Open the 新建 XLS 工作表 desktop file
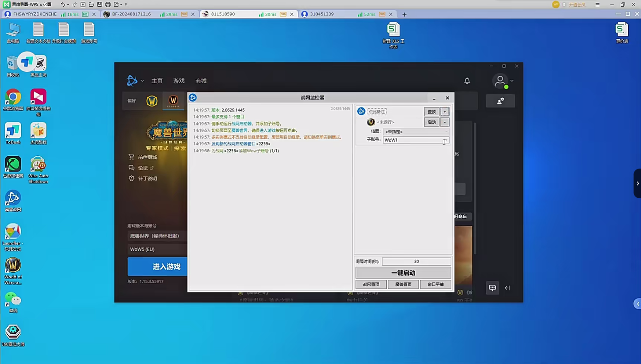Image resolution: width=641 pixels, height=364 pixels. tap(393, 36)
